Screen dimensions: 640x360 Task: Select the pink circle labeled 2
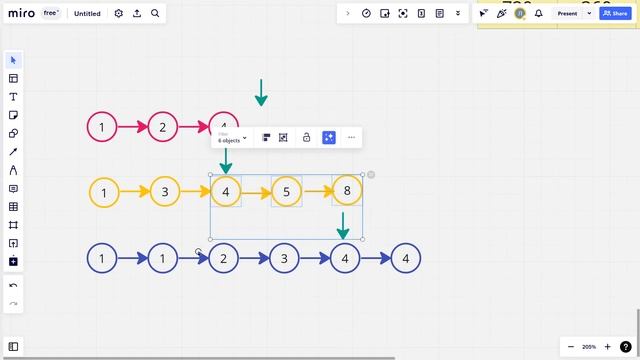click(x=162, y=127)
